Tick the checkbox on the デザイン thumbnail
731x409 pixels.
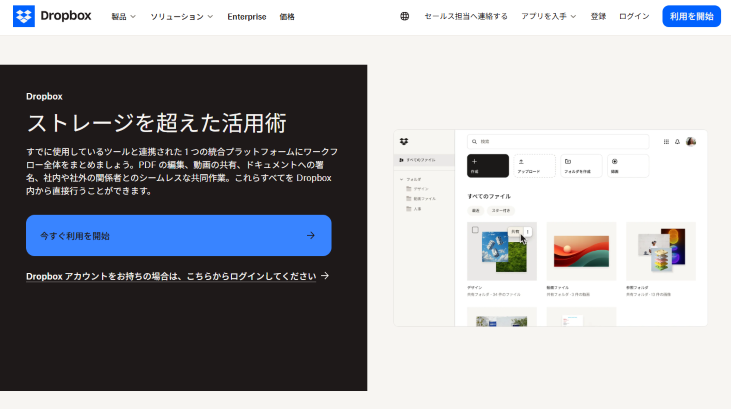(475, 230)
